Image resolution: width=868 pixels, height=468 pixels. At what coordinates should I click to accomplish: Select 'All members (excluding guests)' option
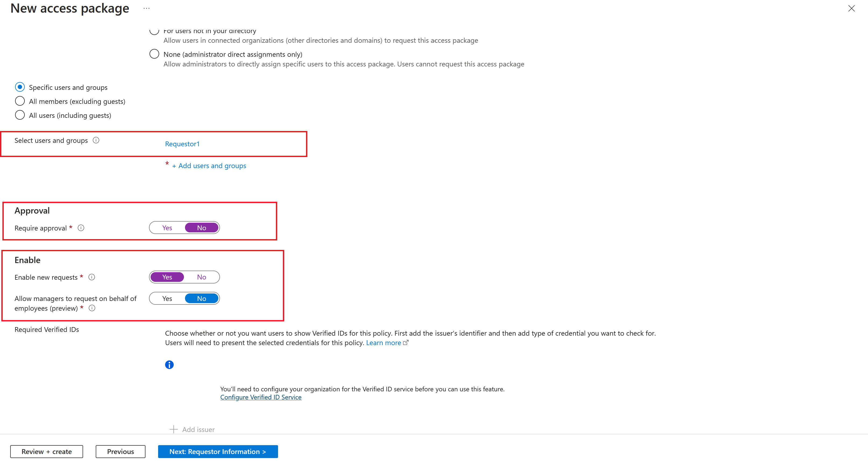(19, 101)
